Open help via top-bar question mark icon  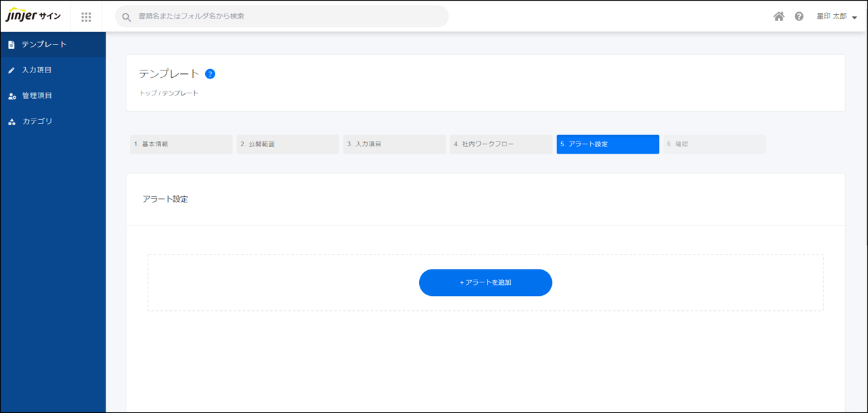pos(799,16)
